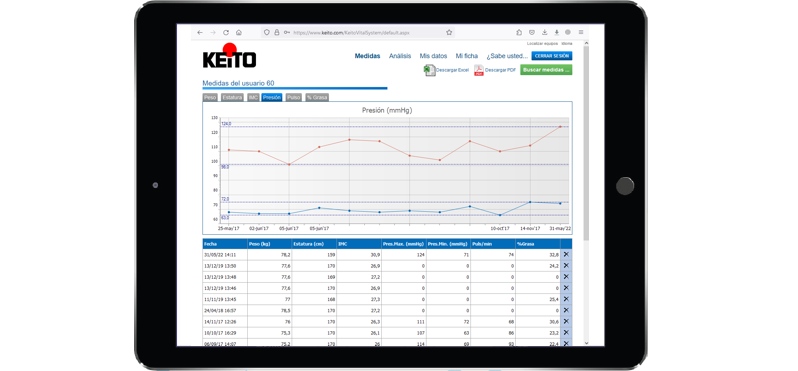Click the KEITO logo
The image size is (798, 371).
pos(230,55)
